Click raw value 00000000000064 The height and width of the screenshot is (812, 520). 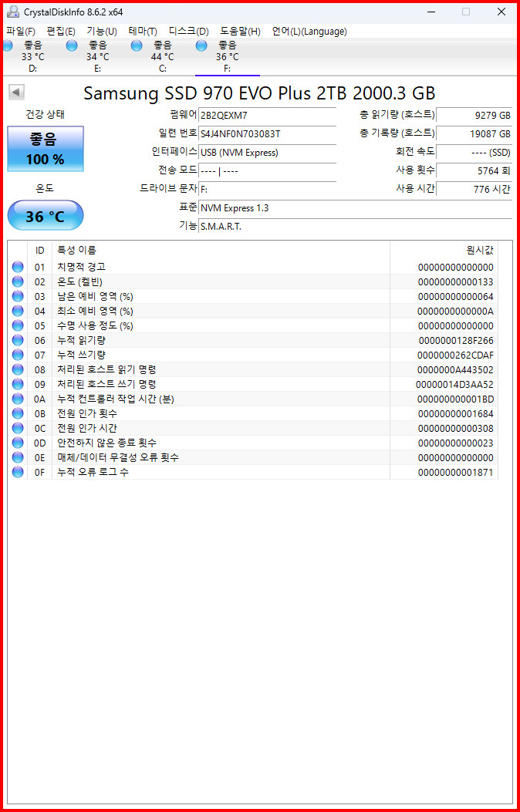pyautogui.click(x=455, y=297)
